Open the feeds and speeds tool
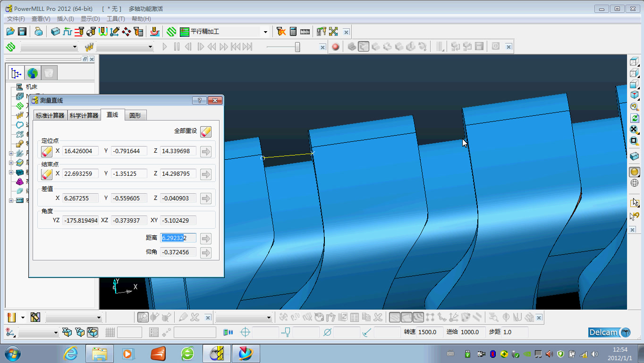Screen dimensions: 644x363 [x=68, y=32]
